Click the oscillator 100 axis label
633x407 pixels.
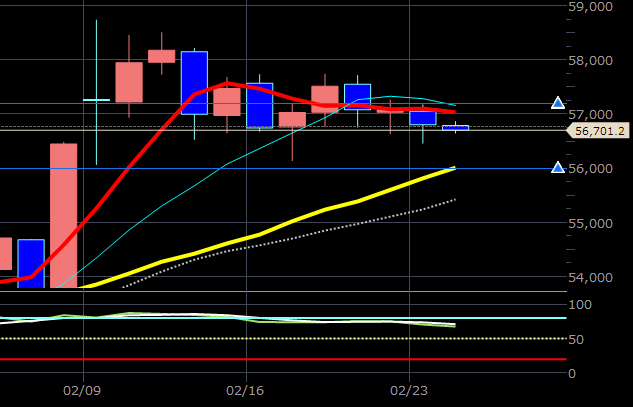click(x=580, y=304)
